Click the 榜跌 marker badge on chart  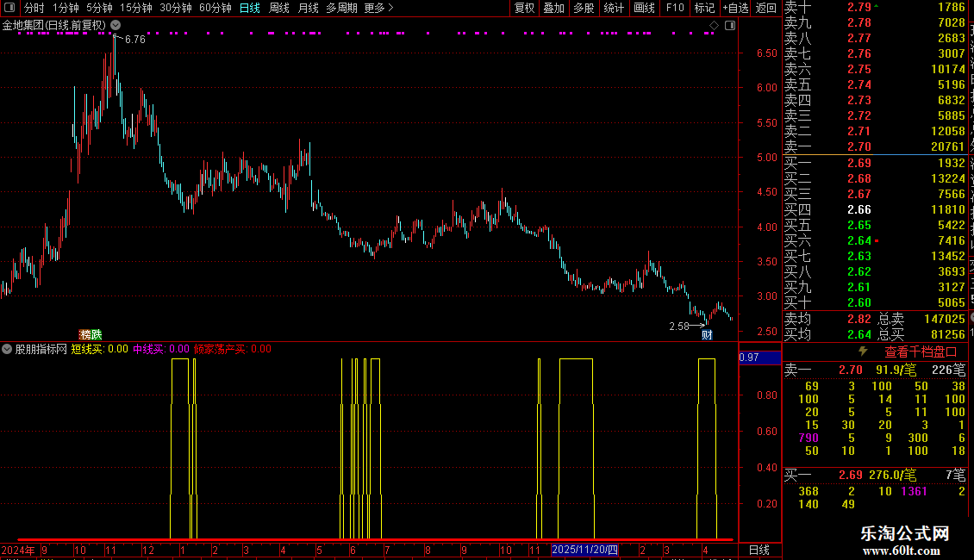pyautogui.click(x=90, y=334)
